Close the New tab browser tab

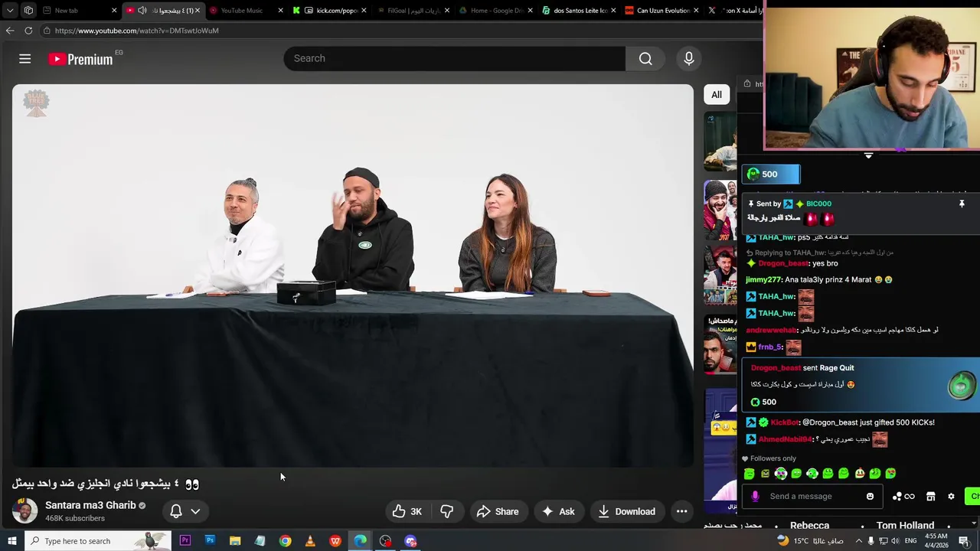coord(114,11)
